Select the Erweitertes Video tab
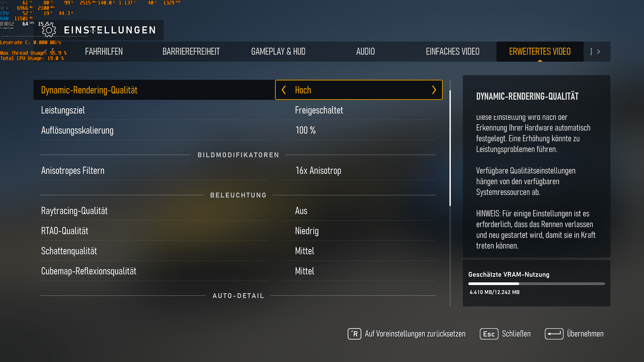 tap(540, 52)
